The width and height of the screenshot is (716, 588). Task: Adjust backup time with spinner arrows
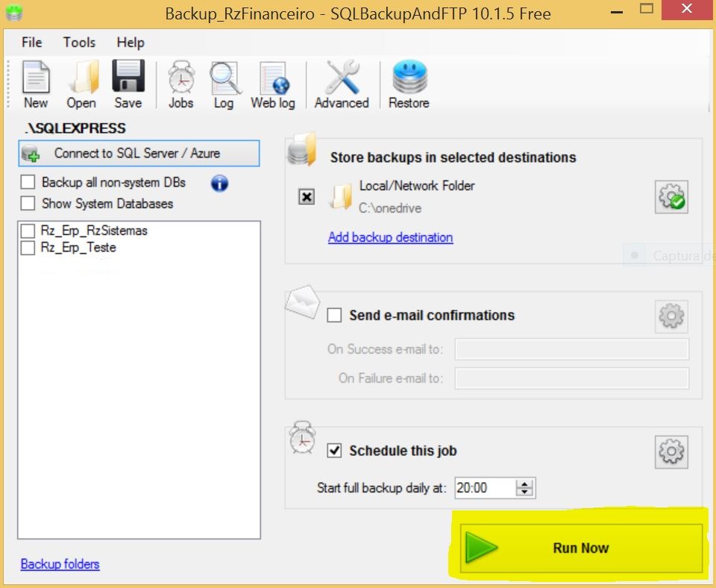[525, 488]
